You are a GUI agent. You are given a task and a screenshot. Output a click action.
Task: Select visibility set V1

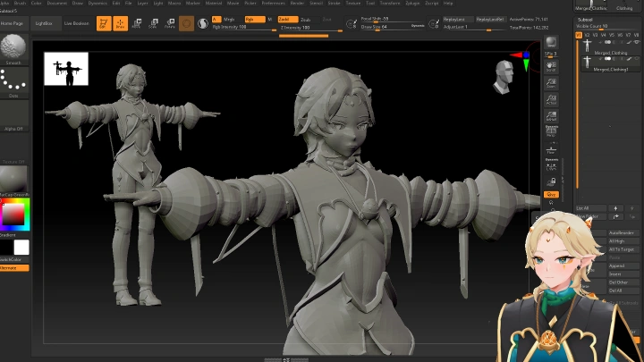(579, 35)
